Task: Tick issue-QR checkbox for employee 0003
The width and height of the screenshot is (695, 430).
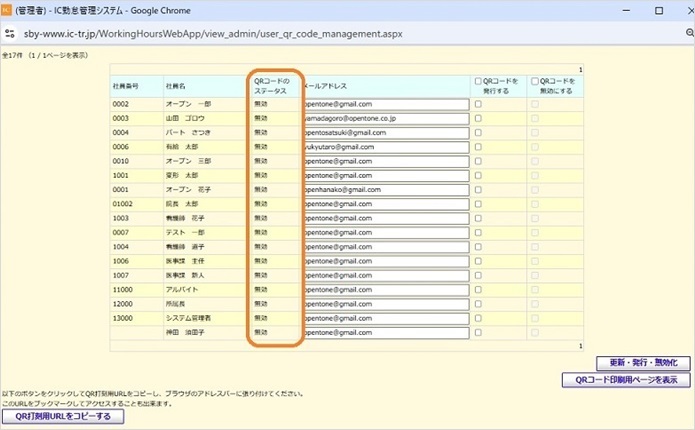Action: (x=478, y=118)
